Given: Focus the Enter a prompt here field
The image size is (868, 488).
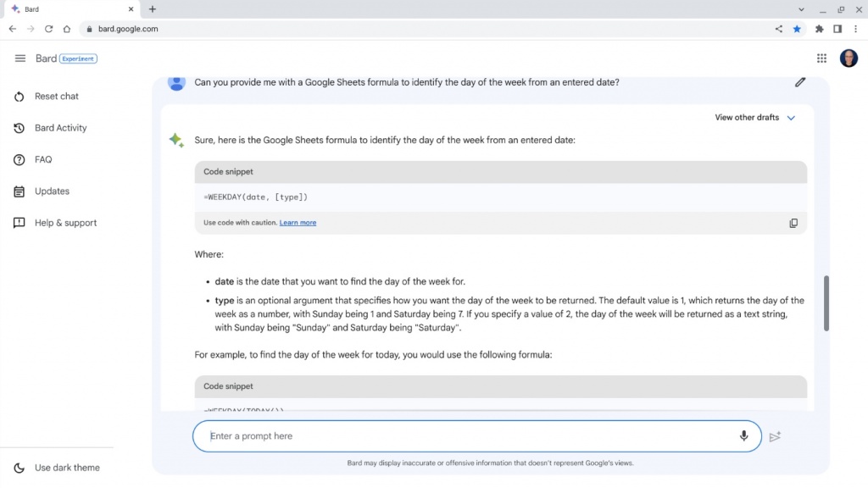Looking at the screenshot, I should click(x=476, y=436).
